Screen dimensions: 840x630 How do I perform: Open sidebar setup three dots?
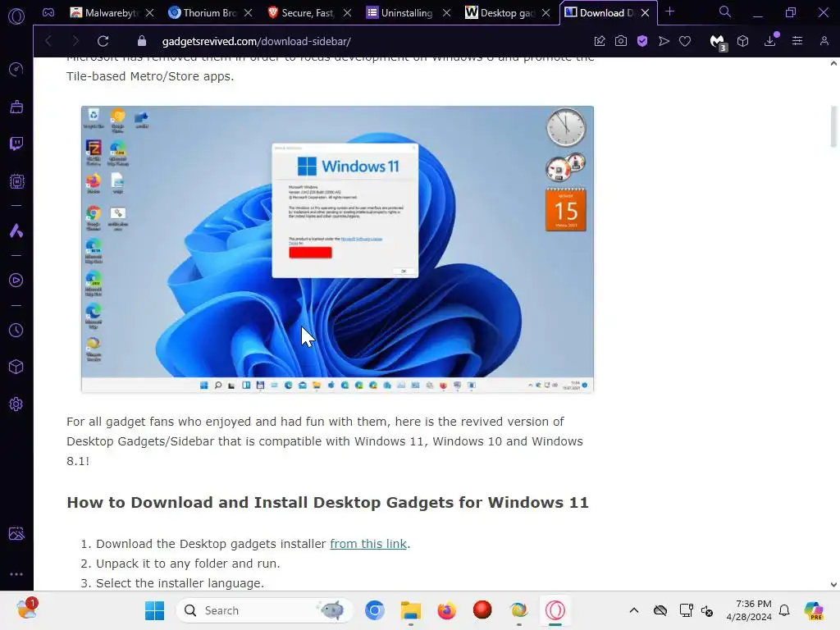pyautogui.click(x=16, y=573)
